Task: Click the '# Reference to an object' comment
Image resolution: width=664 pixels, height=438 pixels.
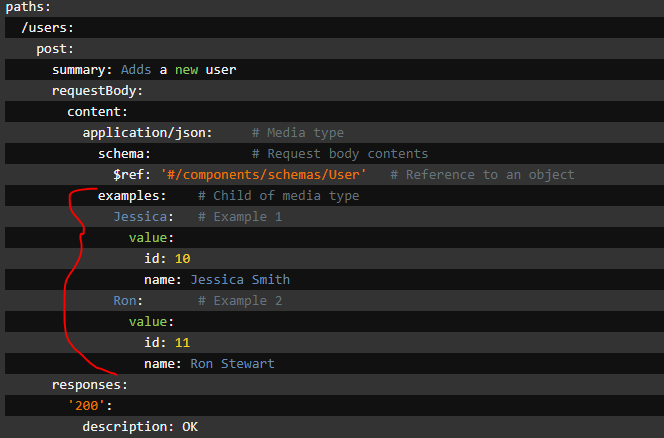Action: pyautogui.click(x=482, y=175)
